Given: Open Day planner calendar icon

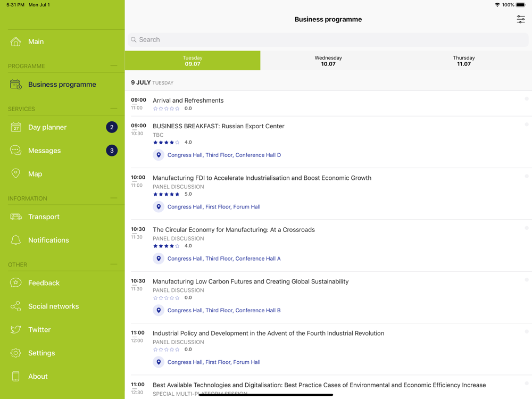Looking at the screenshot, I should [x=16, y=127].
